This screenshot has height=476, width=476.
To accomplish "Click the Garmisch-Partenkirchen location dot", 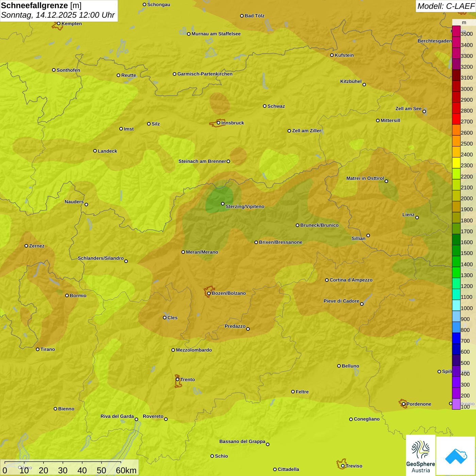I will [x=174, y=74].
